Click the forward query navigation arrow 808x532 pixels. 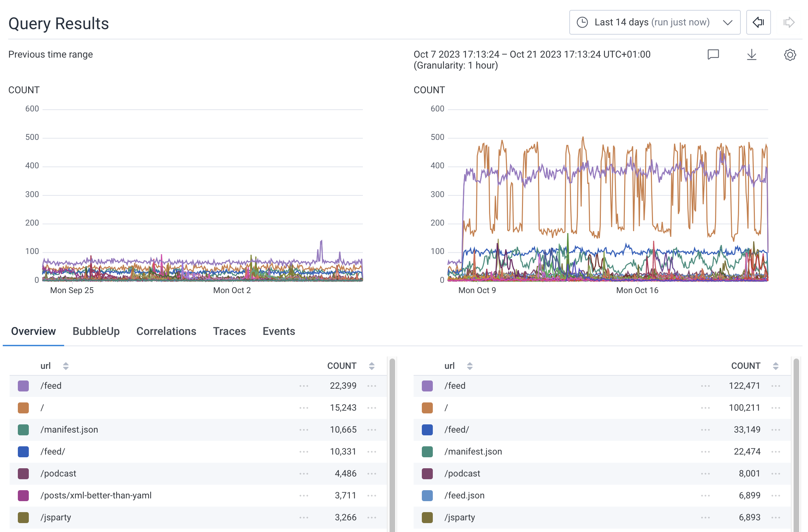(x=788, y=22)
